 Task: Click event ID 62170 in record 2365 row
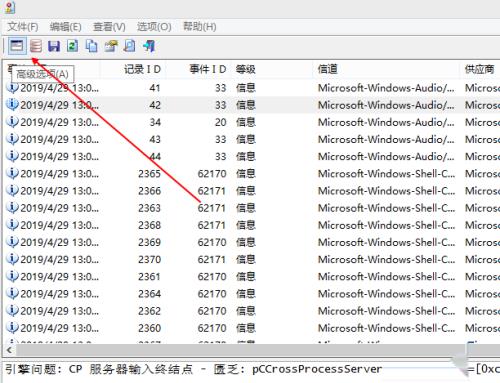[x=212, y=174]
